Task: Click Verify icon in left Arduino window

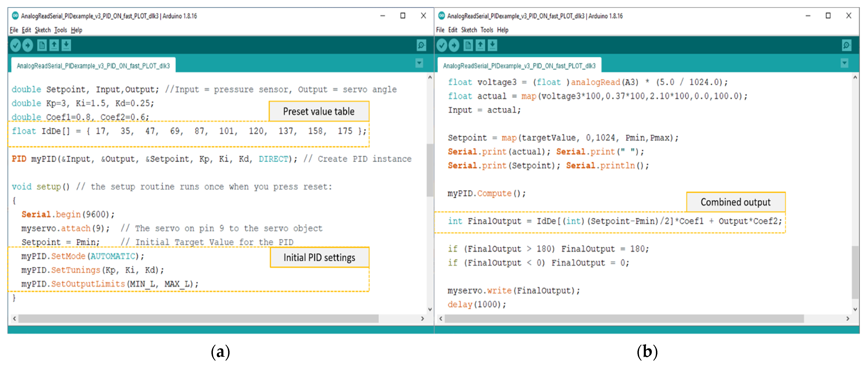Action: coord(15,45)
